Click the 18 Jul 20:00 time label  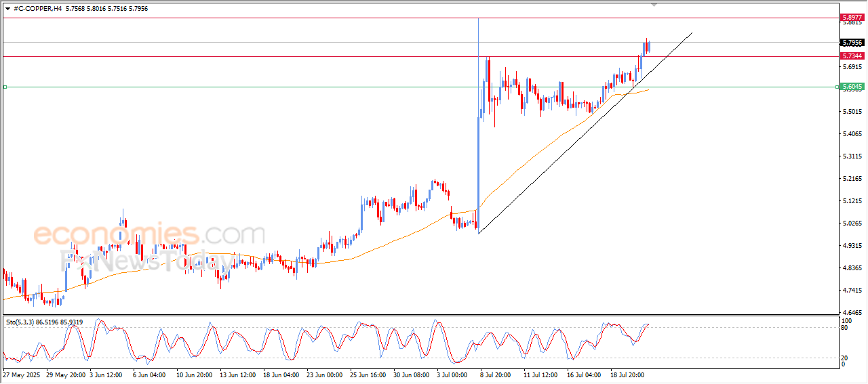pos(627,374)
